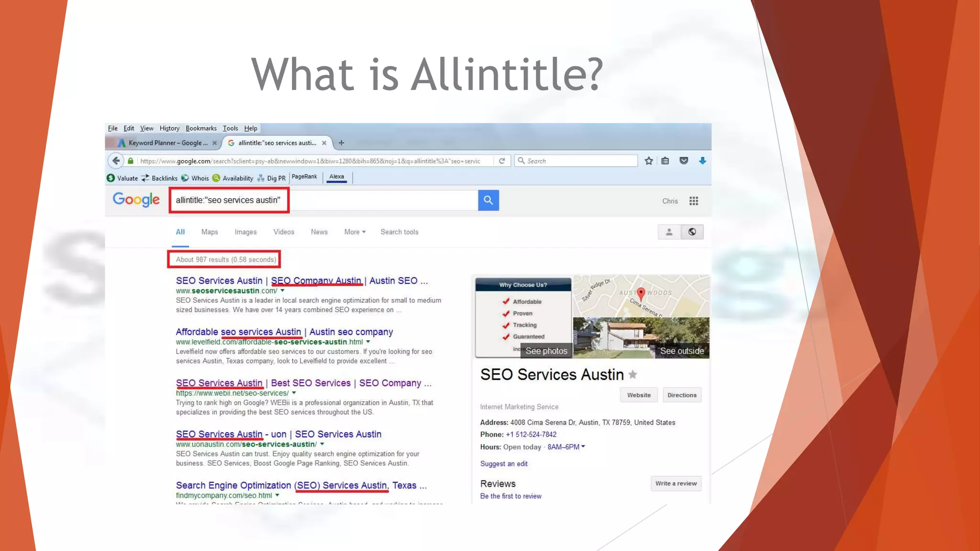Image resolution: width=980 pixels, height=551 pixels.
Task: Click the Website button in the knowledge panel
Action: tap(639, 395)
